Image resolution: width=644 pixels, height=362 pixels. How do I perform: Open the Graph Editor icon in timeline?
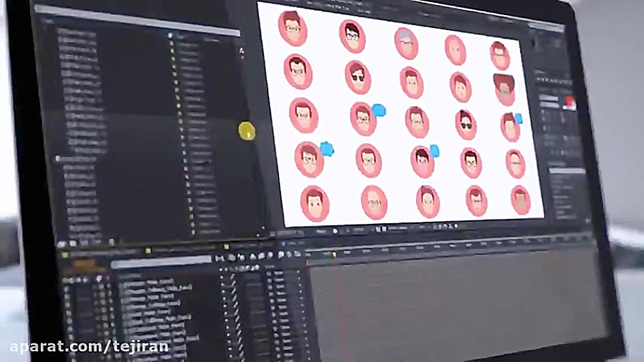(298, 255)
